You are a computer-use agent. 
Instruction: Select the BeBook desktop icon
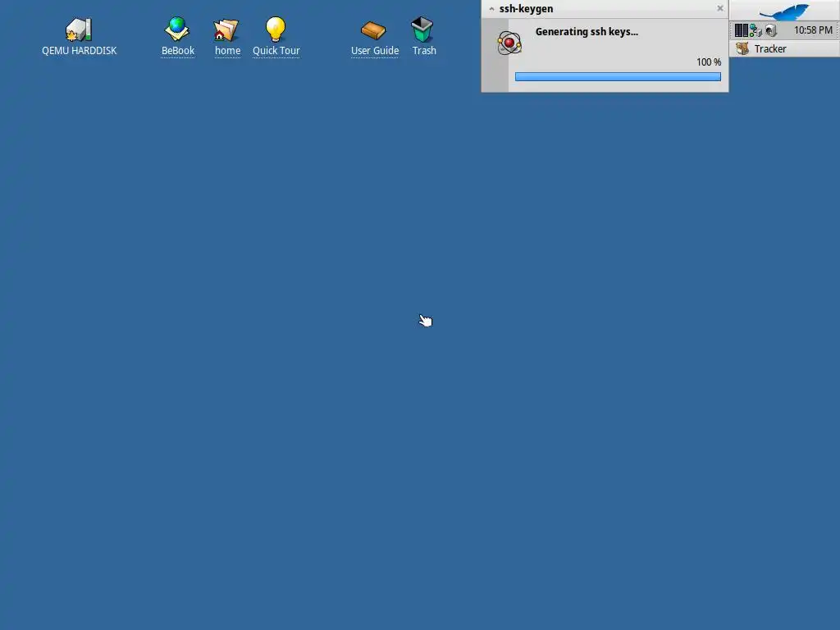[177, 29]
